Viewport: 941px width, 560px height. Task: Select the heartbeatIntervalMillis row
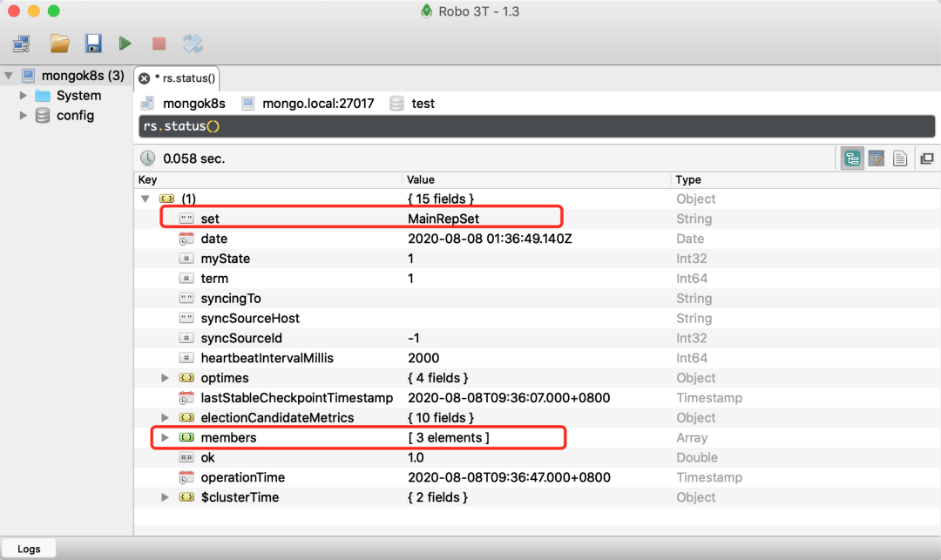[x=537, y=358]
